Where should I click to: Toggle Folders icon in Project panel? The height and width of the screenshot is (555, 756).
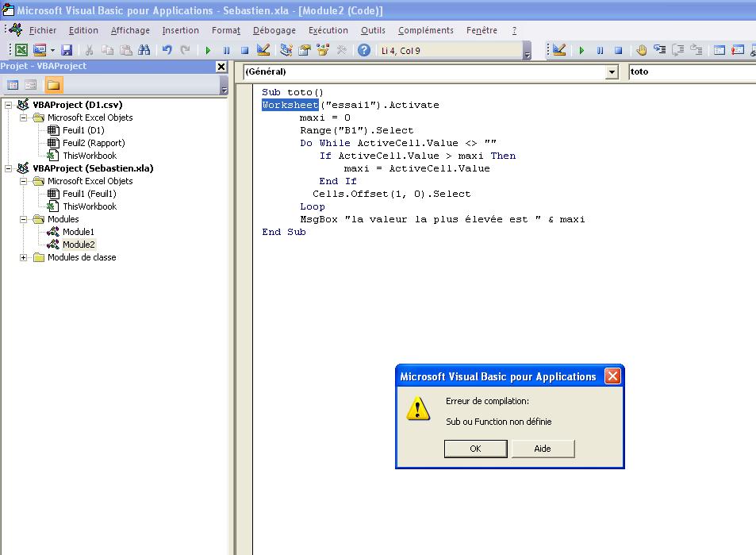[x=53, y=86]
